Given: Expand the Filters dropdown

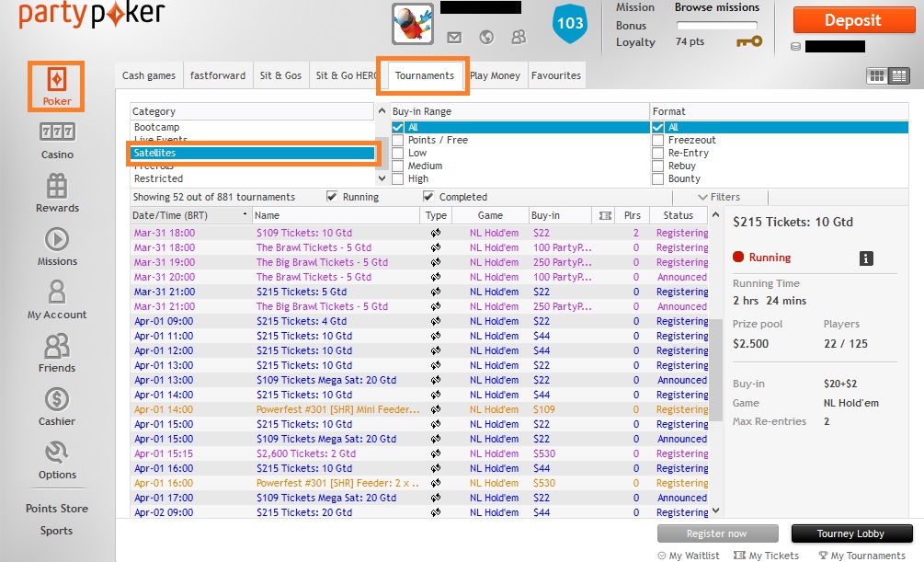Looking at the screenshot, I should click(x=719, y=197).
